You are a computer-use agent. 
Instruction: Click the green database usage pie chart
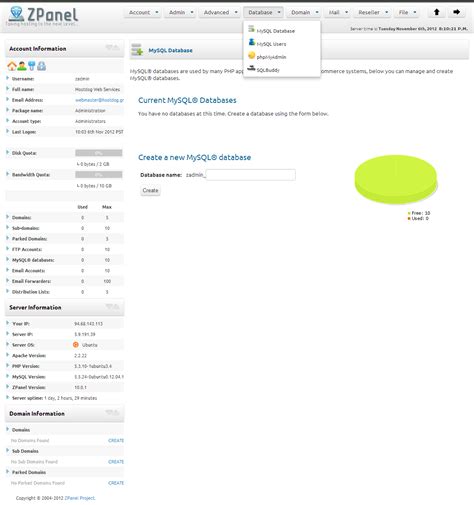(396, 179)
